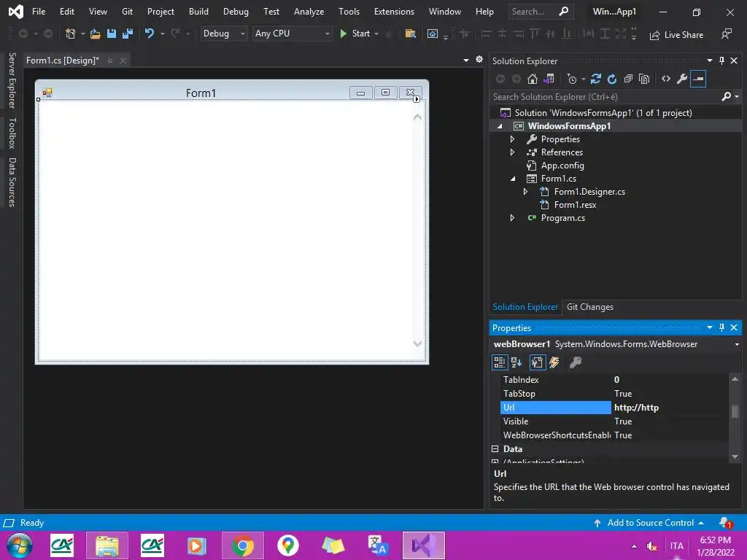The width and height of the screenshot is (747, 560).
Task: Expand the Form1.Designer.cs node
Action: pyautogui.click(x=525, y=192)
